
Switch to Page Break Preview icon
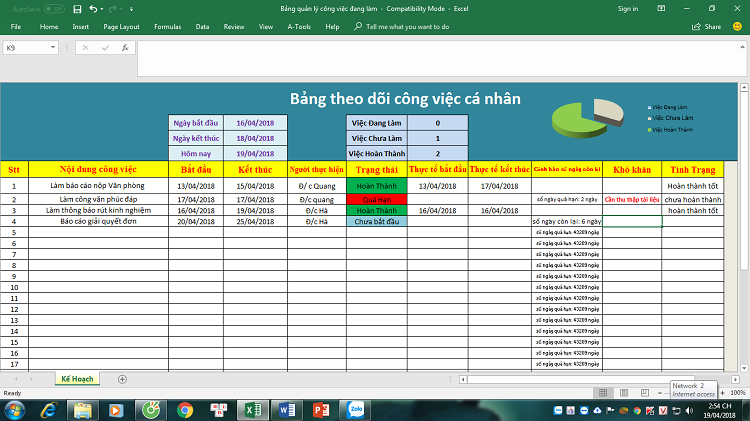(645, 393)
